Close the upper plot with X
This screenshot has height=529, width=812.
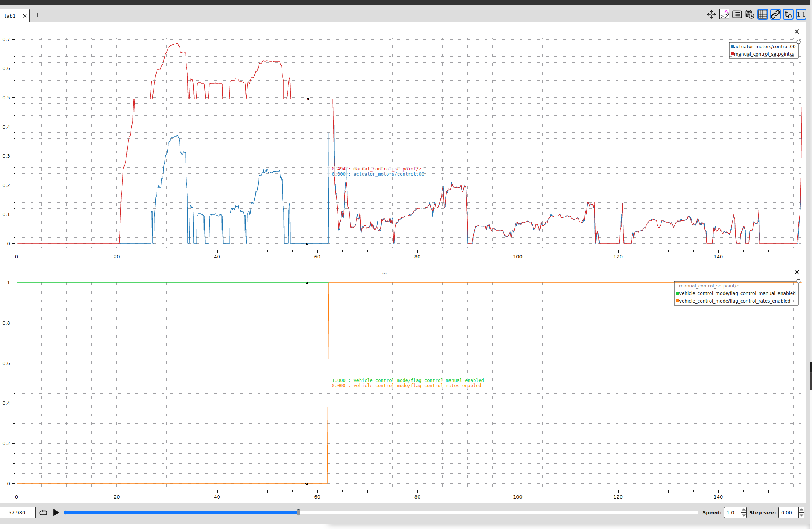[797, 32]
